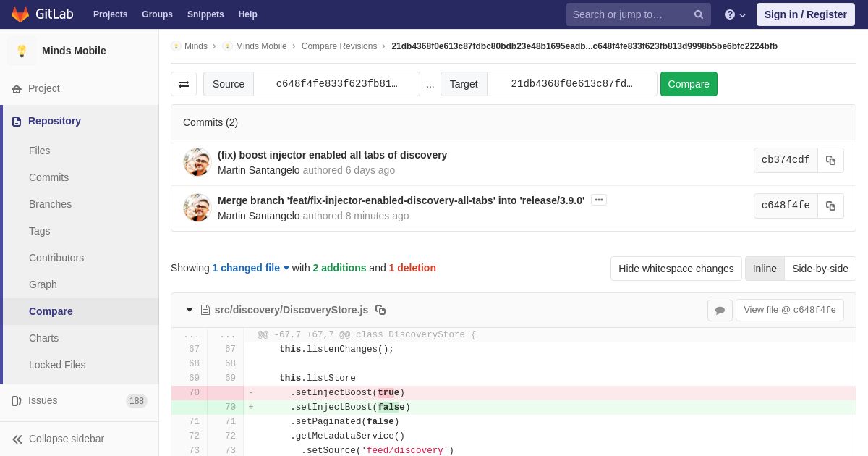This screenshot has height=456, width=868.
Task: Open Tags in repository sidebar
Action: pyautogui.click(x=39, y=231)
